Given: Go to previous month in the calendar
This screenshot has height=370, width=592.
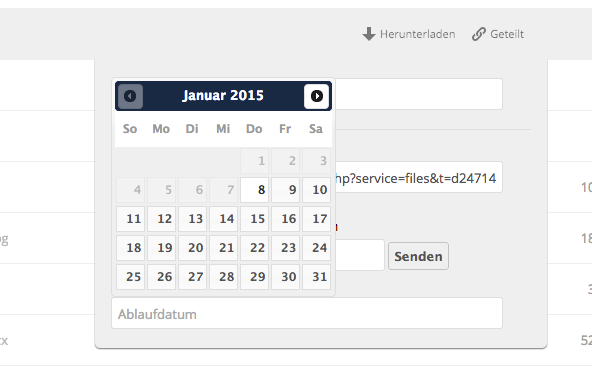Looking at the screenshot, I should [130, 96].
